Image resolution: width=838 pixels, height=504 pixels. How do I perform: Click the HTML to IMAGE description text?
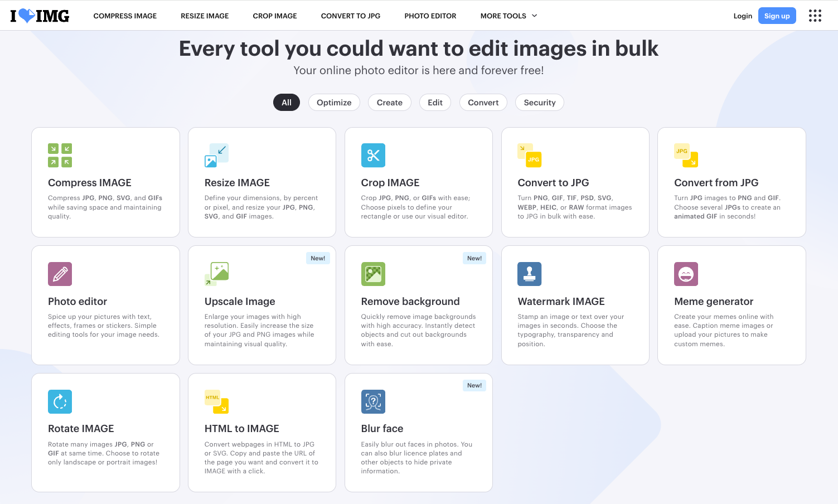coord(261,458)
